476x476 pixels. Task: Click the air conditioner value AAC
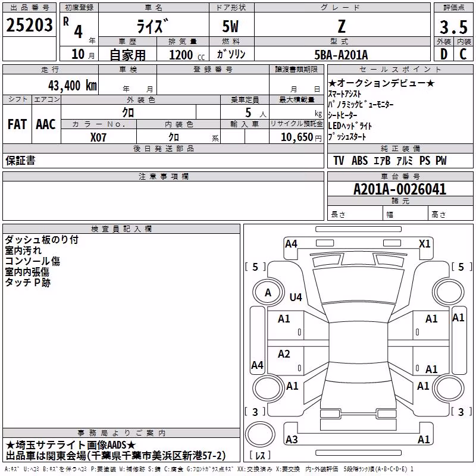click(46, 124)
